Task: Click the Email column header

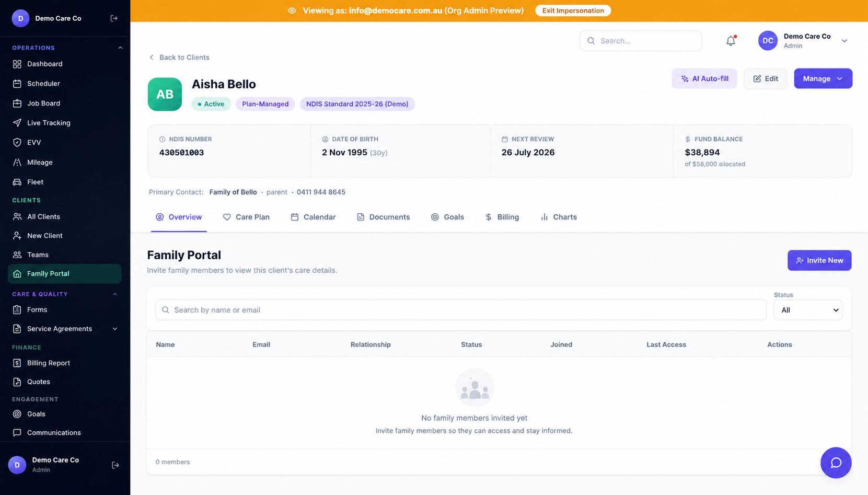Action: (261, 344)
